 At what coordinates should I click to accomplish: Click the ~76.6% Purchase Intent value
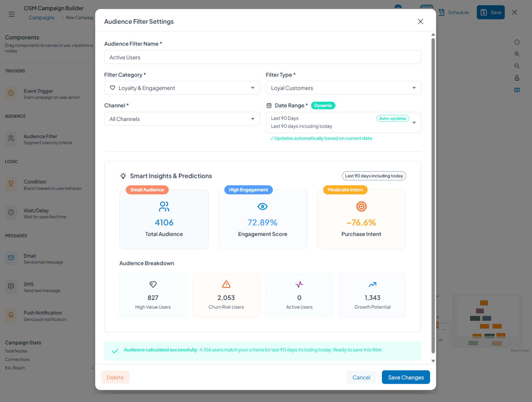[x=361, y=223]
